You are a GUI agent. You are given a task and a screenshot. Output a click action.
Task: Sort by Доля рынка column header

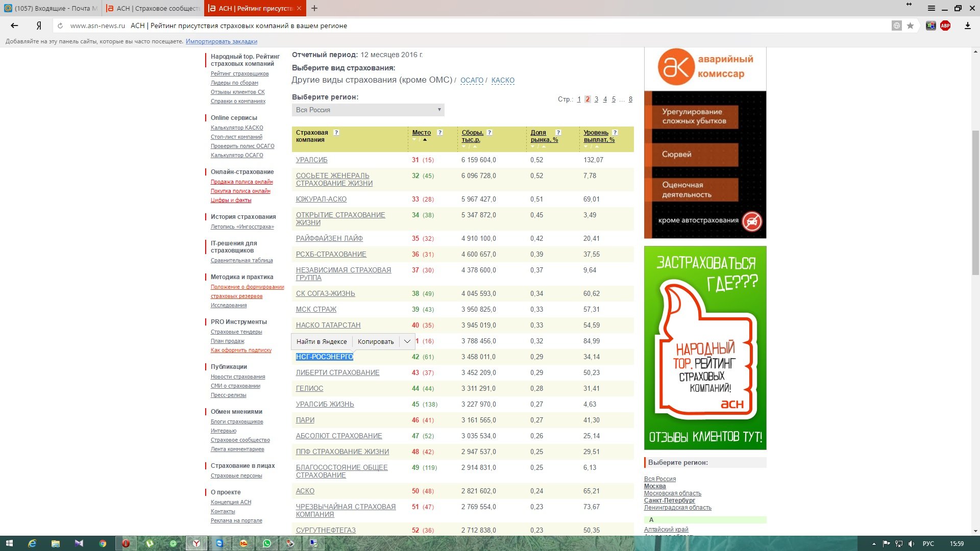pos(544,136)
